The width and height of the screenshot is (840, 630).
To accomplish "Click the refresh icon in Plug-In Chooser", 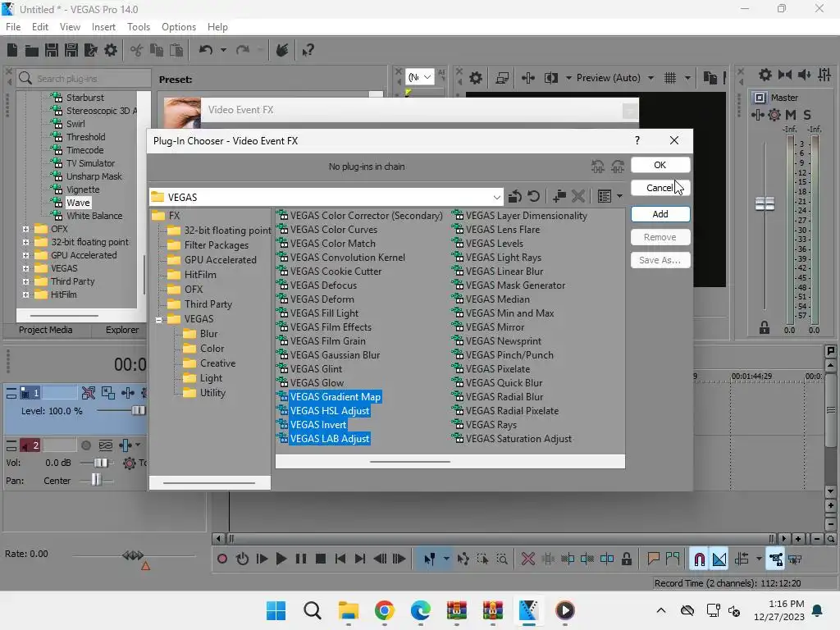I will click(533, 197).
